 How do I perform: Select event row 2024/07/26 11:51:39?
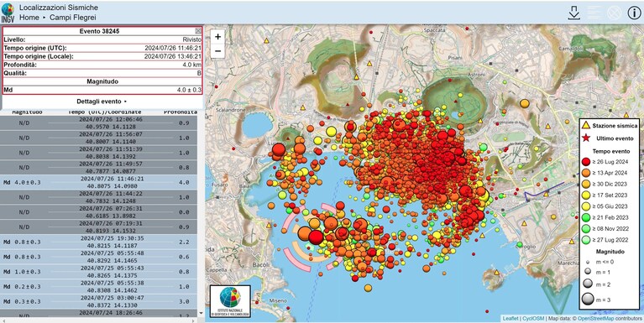98,153
